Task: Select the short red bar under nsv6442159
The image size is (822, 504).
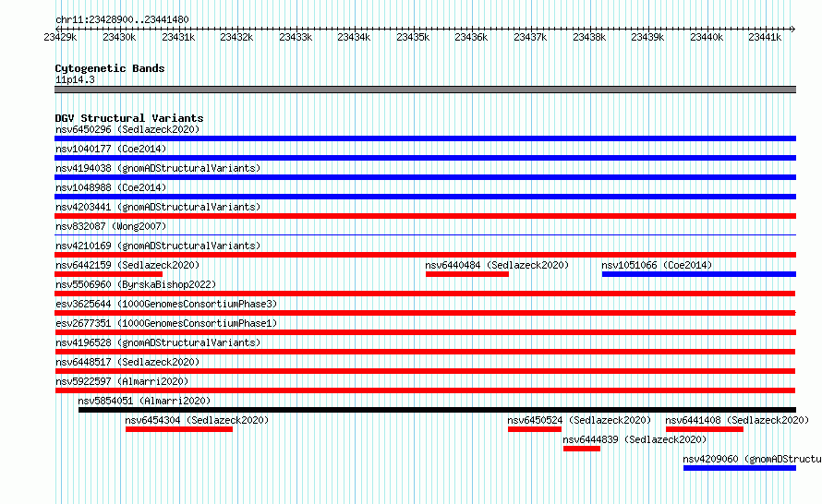Action: [x=108, y=274]
